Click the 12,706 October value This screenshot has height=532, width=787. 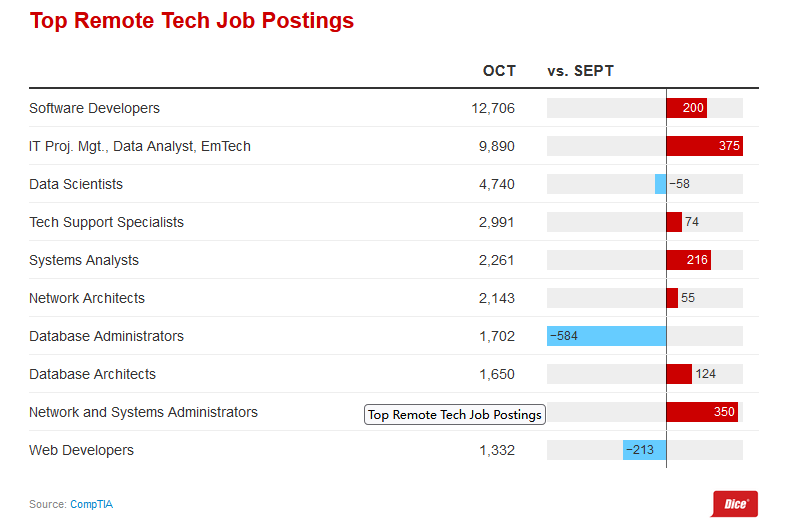493,108
